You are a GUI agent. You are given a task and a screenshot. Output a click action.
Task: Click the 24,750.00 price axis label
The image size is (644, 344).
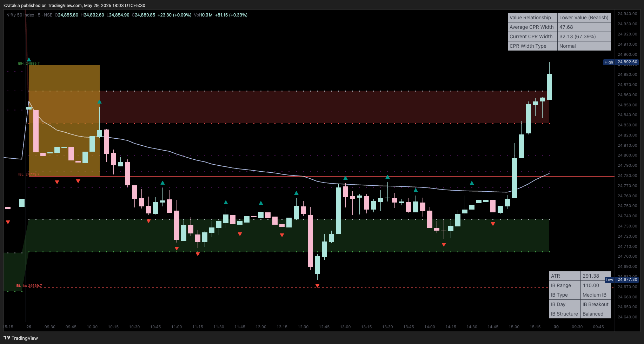(628, 206)
